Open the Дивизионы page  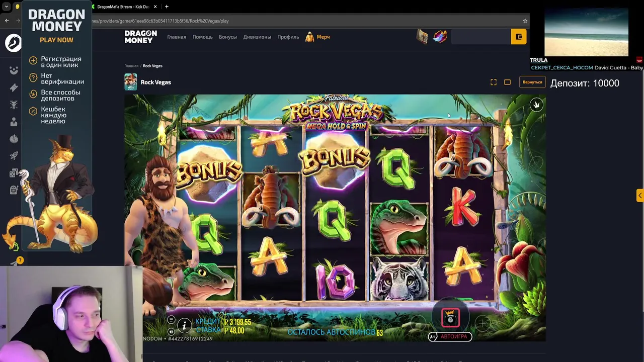click(x=257, y=37)
